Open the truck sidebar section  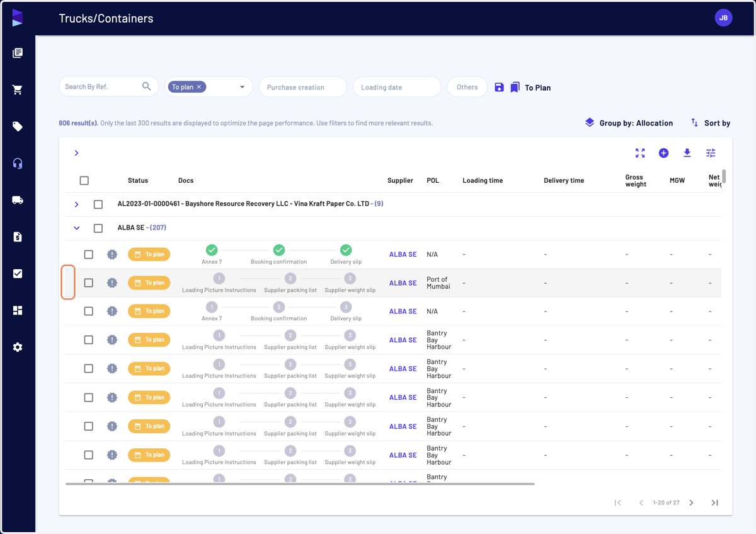18,200
